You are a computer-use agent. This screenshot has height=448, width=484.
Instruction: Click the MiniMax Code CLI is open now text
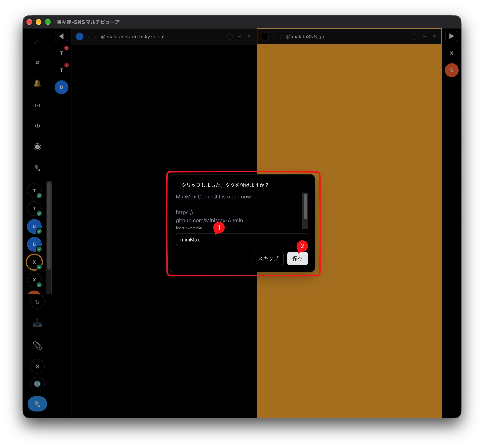point(214,197)
